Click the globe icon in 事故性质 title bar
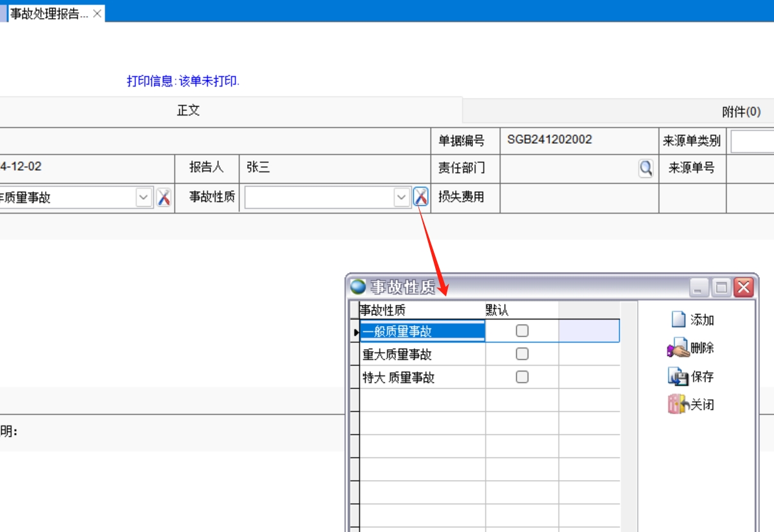 pyautogui.click(x=358, y=287)
